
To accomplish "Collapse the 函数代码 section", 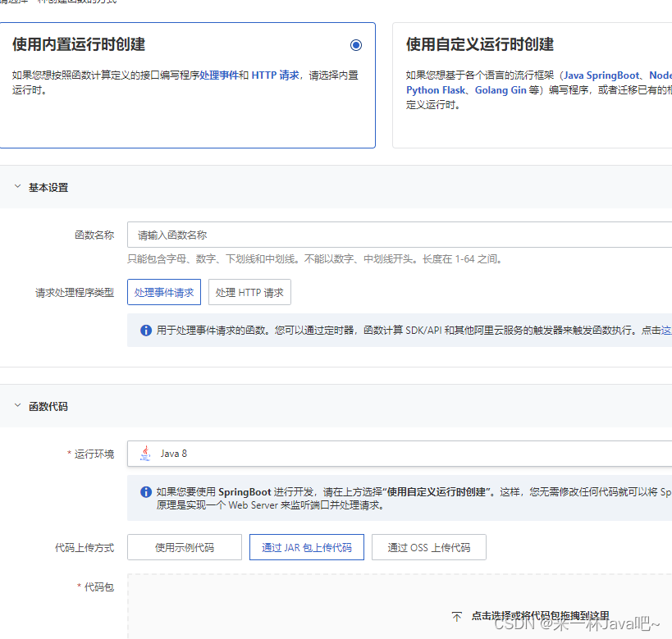I will tap(16, 405).
